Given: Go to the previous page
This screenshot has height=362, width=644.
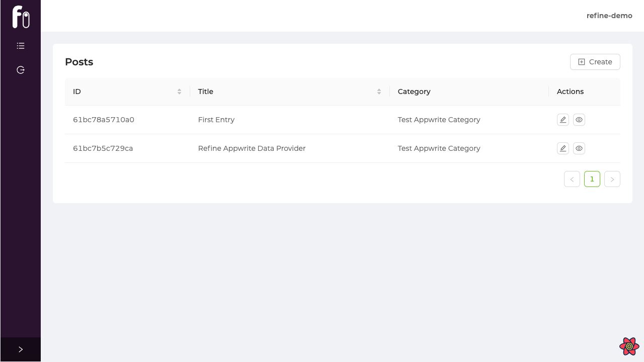Looking at the screenshot, I should (x=572, y=179).
